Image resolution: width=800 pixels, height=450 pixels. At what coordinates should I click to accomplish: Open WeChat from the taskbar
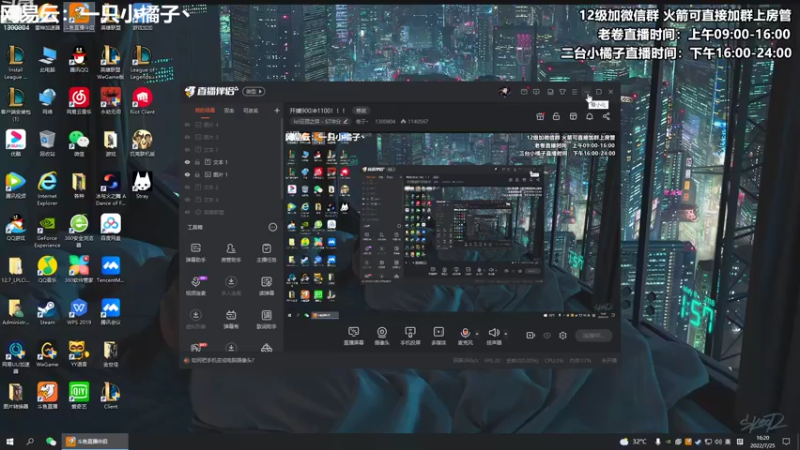tap(51, 441)
